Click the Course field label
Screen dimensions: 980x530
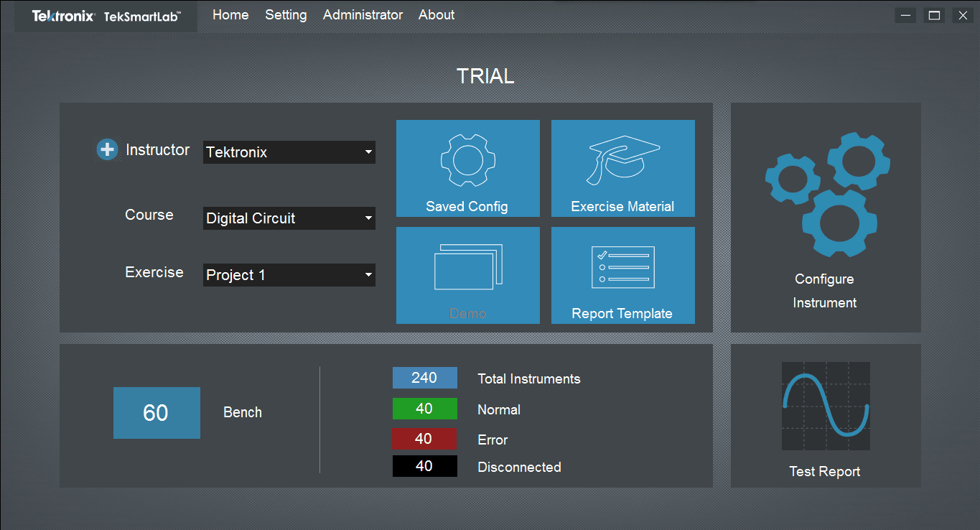(149, 215)
